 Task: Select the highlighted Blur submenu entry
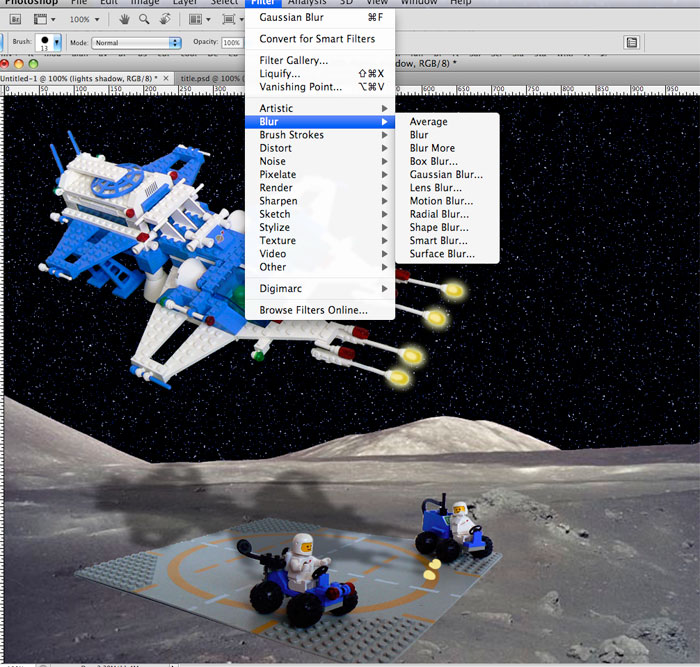pos(320,122)
